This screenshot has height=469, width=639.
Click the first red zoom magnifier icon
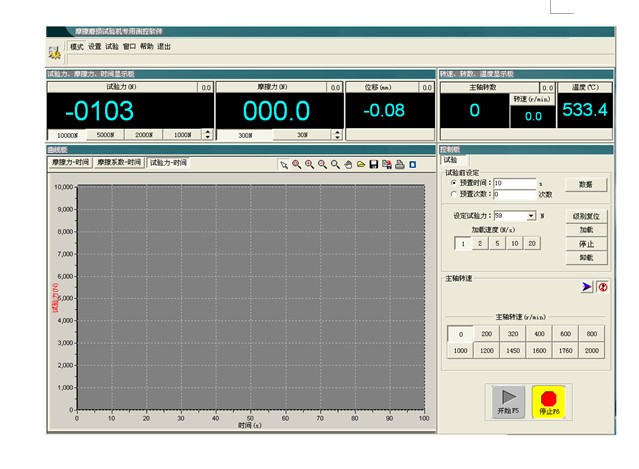click(x=297, y=165)
